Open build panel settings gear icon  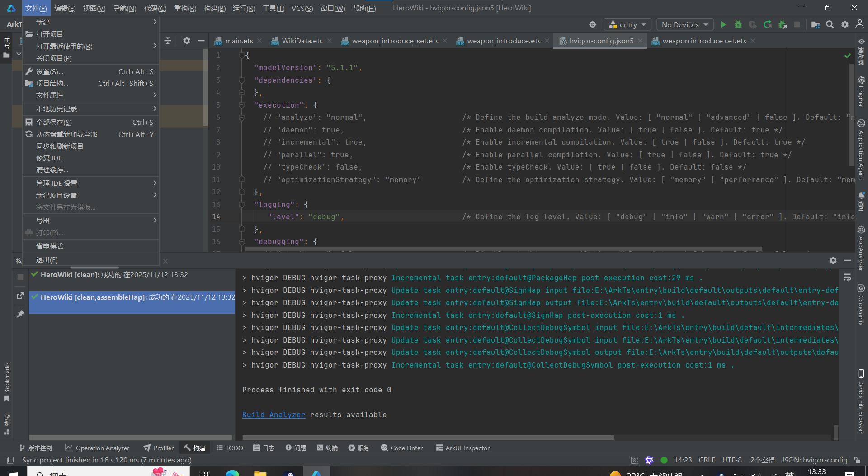pyautogui.click(x=833, y=260)
